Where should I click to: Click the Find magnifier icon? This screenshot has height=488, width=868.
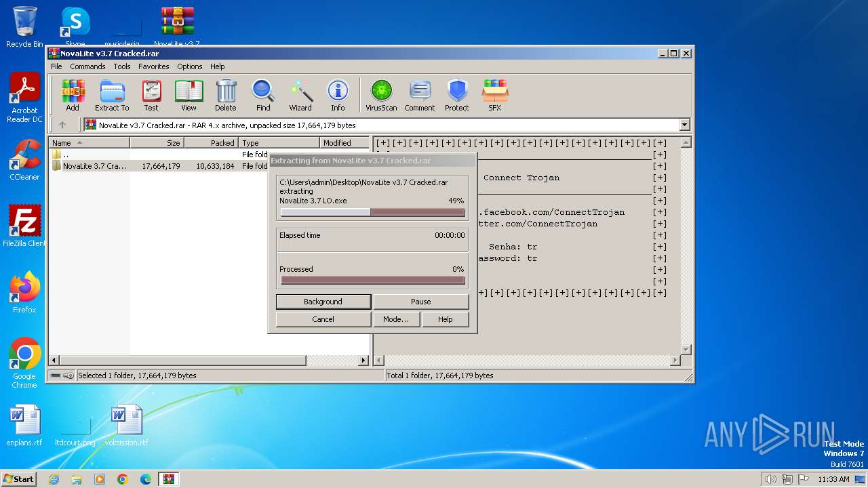click(x=263, y=95)
